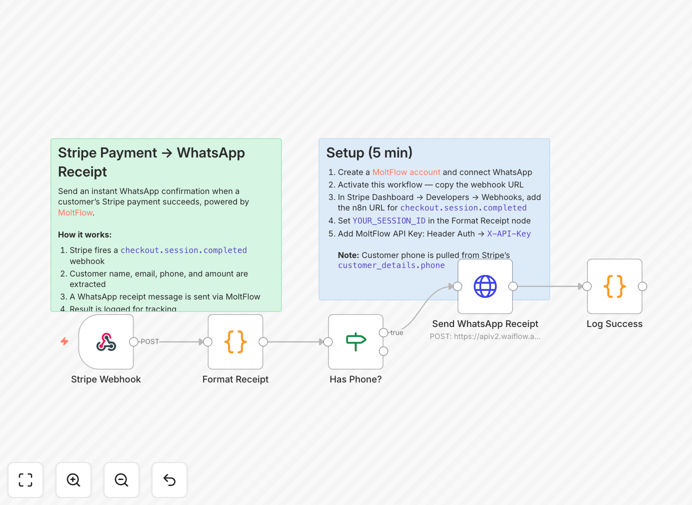The height and width of the screenshot is (505, 692).
Task: Click the customer_details.phone code text
Action: pos(391,265)
